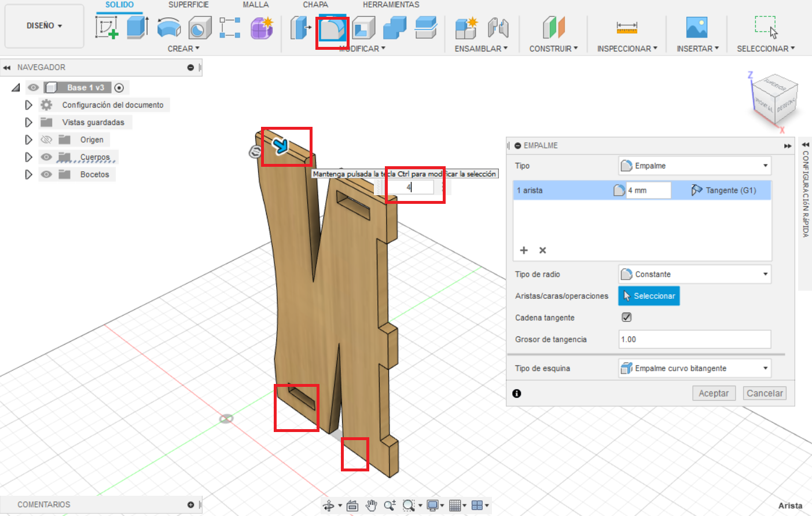Click the Look At navigation icon
This screenshot has width=812, height=516.
[352, 506]
